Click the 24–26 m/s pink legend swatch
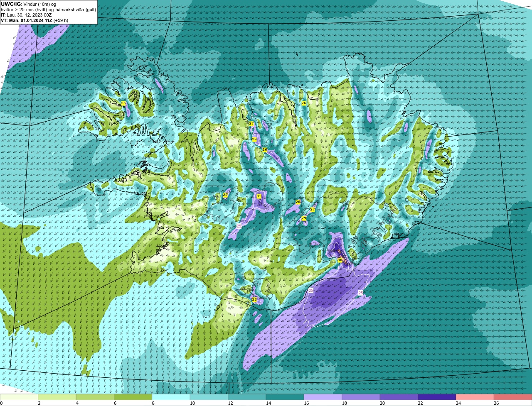The width and height of the screenshot is (532, 406). pos(475,397)
